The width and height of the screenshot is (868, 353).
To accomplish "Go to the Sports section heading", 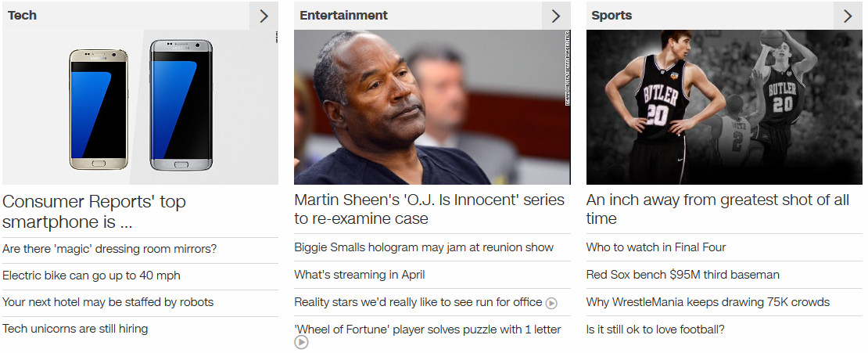I will tap(612, 16).
